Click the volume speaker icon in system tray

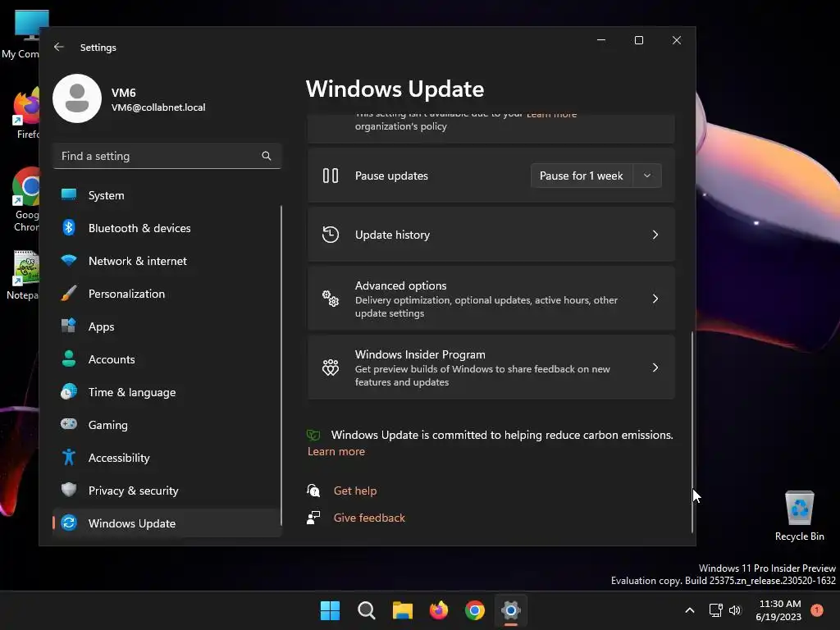click(x=735, y=610)
